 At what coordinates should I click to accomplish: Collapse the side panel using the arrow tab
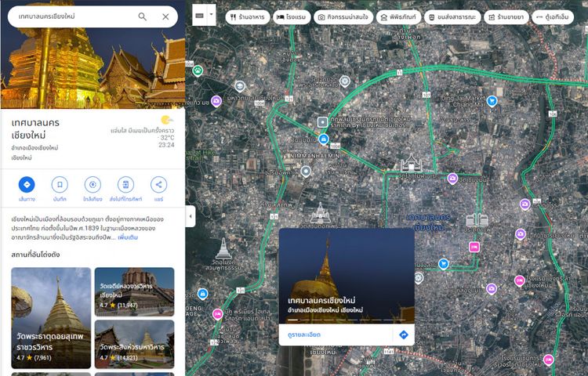pyautogui.click(x=191, y=216)
